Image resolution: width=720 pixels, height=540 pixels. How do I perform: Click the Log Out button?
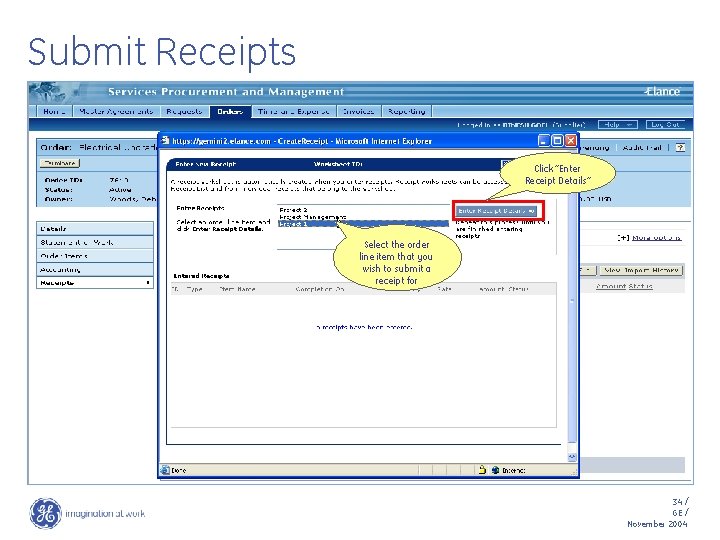665,124
